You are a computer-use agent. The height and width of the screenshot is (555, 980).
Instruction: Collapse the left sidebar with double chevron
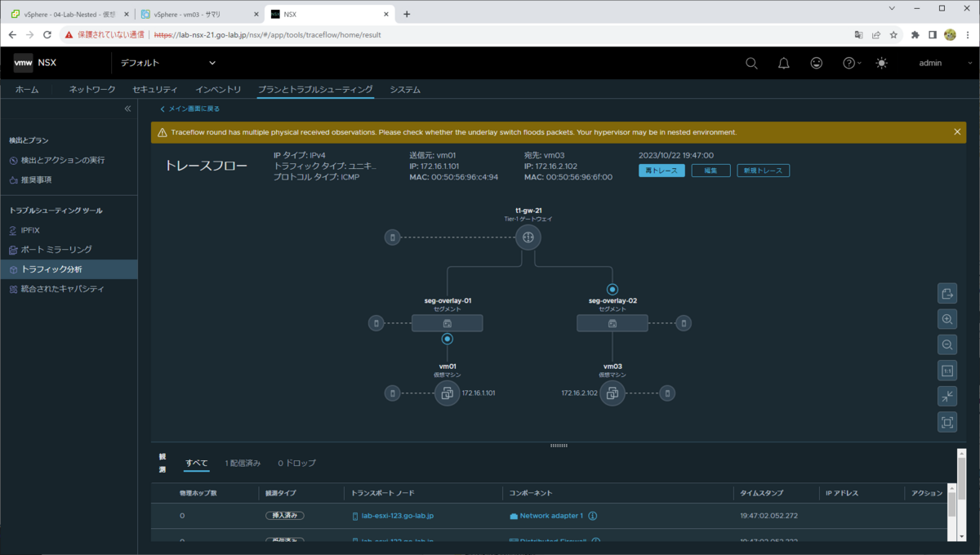click(127, 109)
